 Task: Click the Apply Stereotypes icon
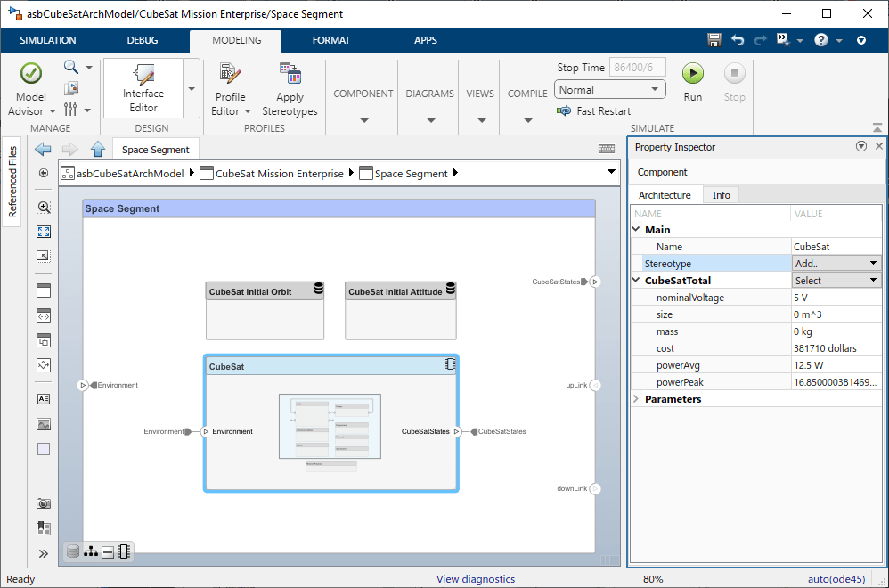(x=290, y=75)
